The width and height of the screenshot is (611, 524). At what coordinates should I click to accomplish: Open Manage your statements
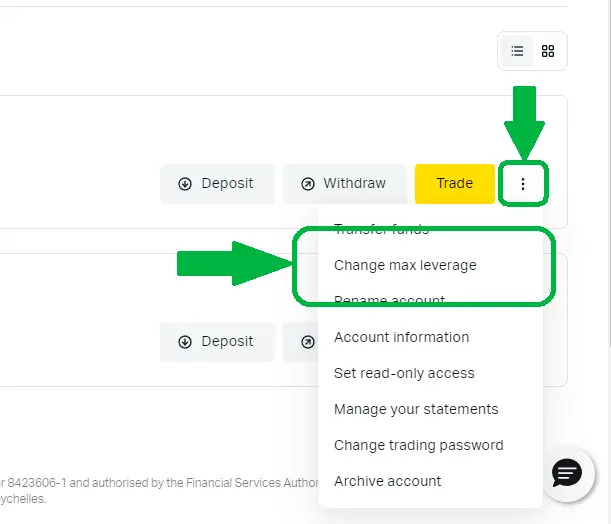[416, 409]
